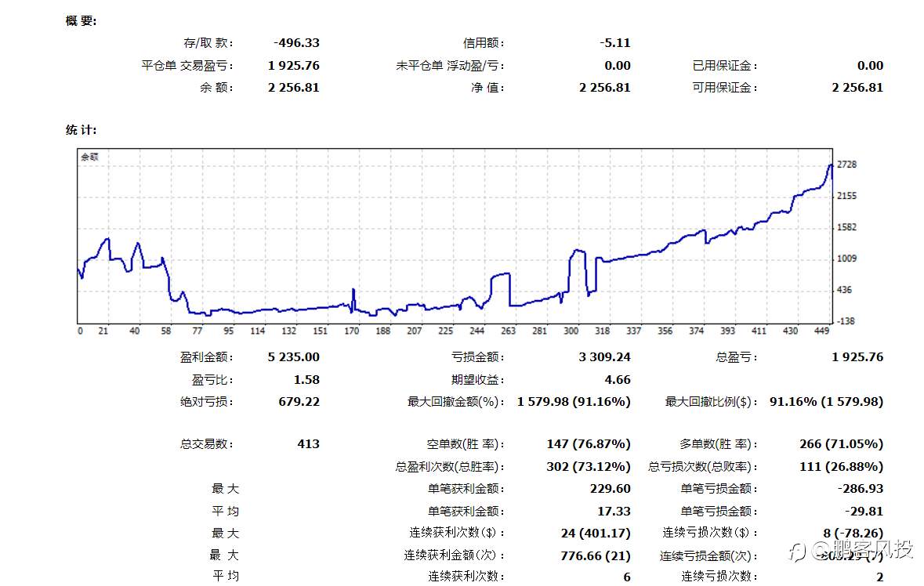Click the 最大回撤金额 value 1 579.98 (91.16%)
Image resolution: width=924 pixels, height=586 pixels.
click(x=574, y=402)
